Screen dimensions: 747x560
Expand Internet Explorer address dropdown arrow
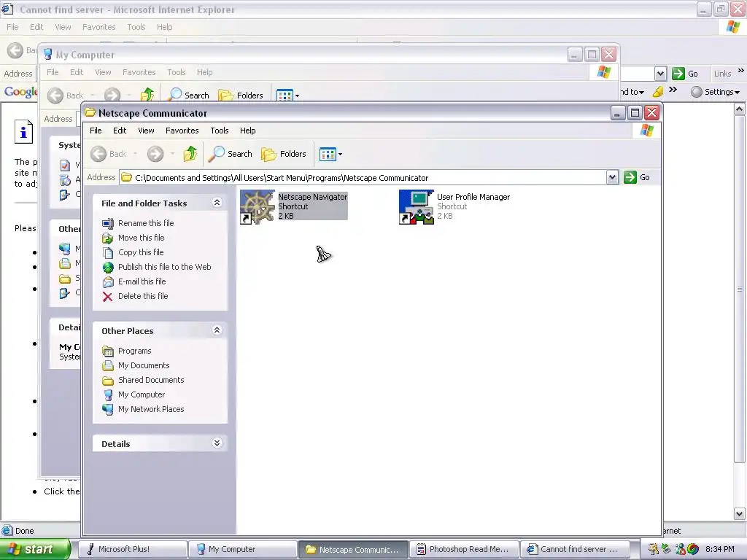point(660,74)
